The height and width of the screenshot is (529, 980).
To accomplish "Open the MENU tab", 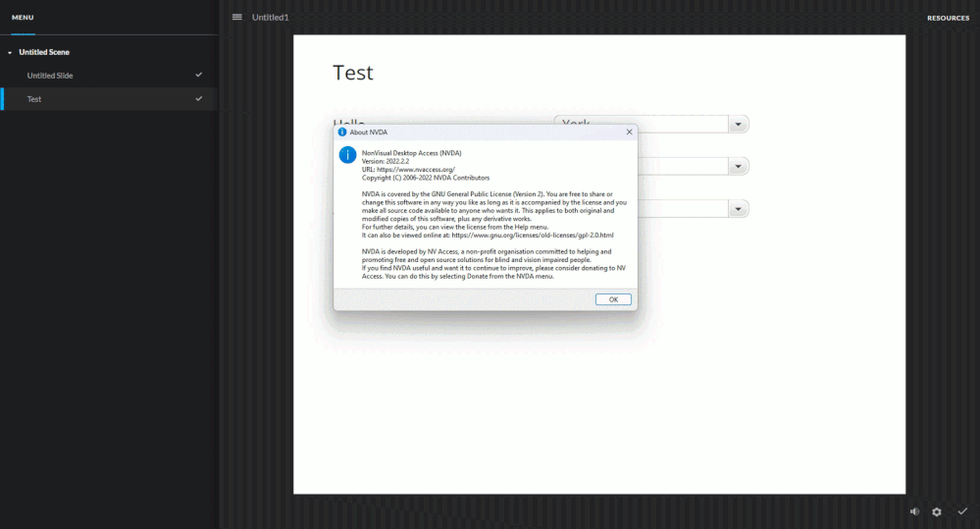I will click(x=23, y=18).
